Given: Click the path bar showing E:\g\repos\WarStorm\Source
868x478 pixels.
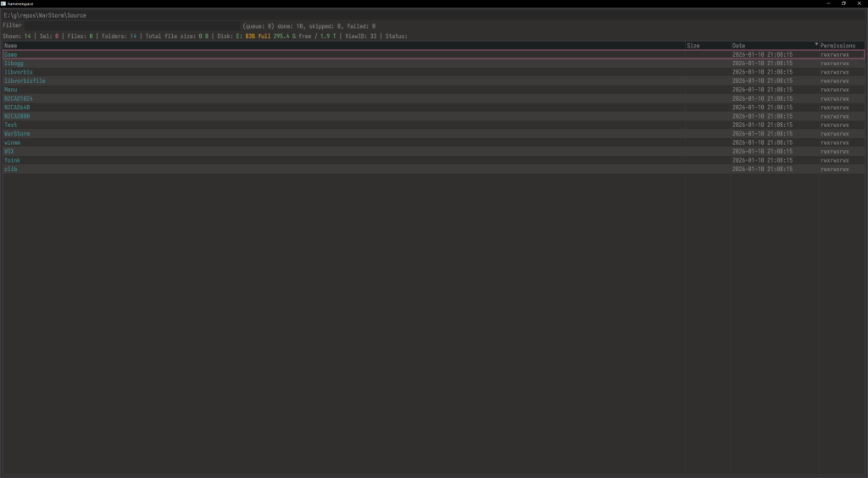Looking at the screenshot, I should (x=433, y=15).
